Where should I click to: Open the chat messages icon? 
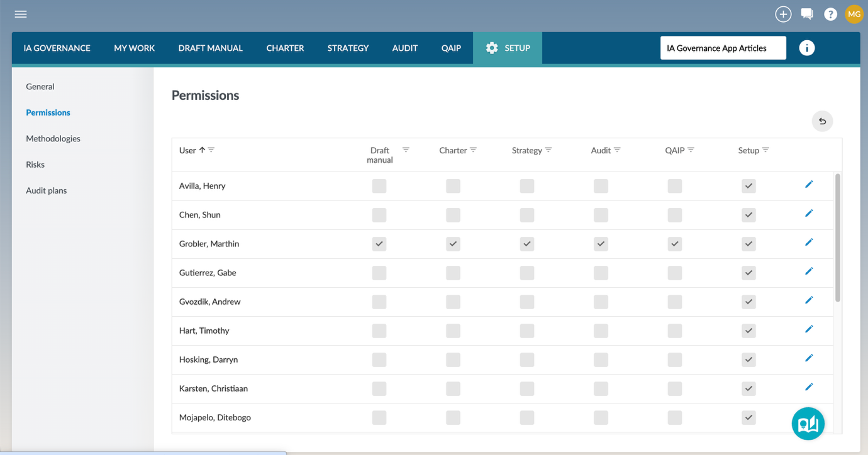pos(807,14)
